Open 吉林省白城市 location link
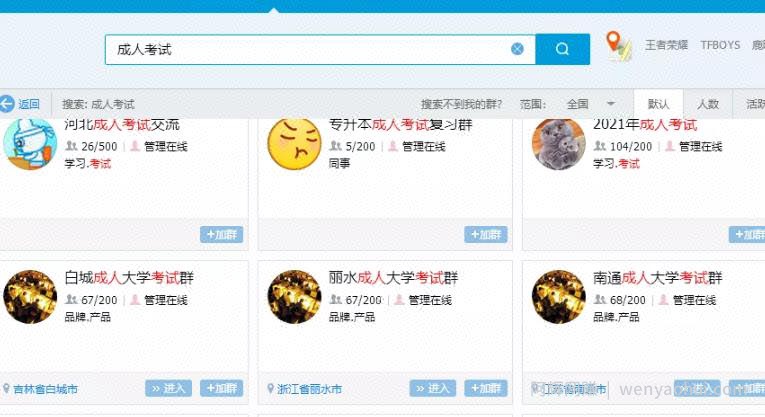The width and height of the screenshot is (765, 417). pyautogui.click(x=45, y=389)
